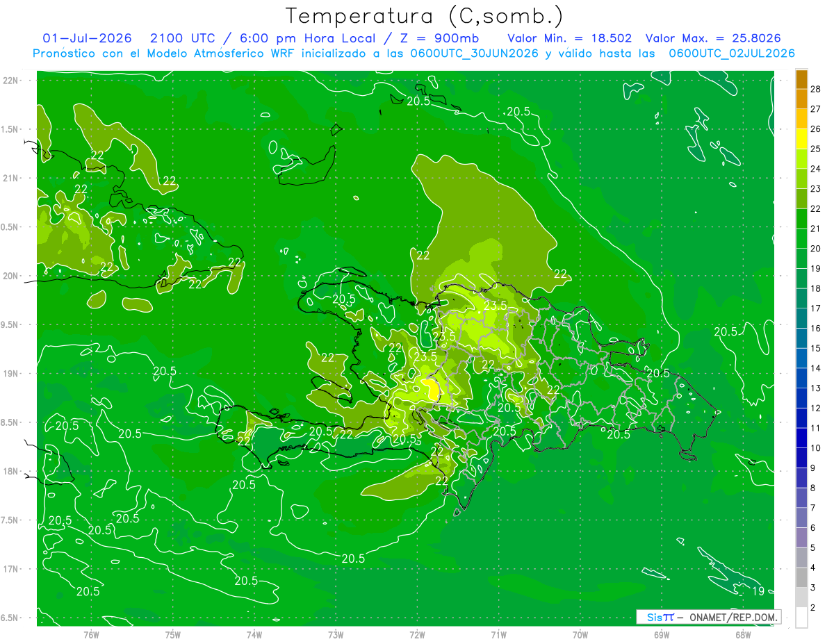
Task: Pick the color band between 24 and 25
Action: tap(801, 159)
